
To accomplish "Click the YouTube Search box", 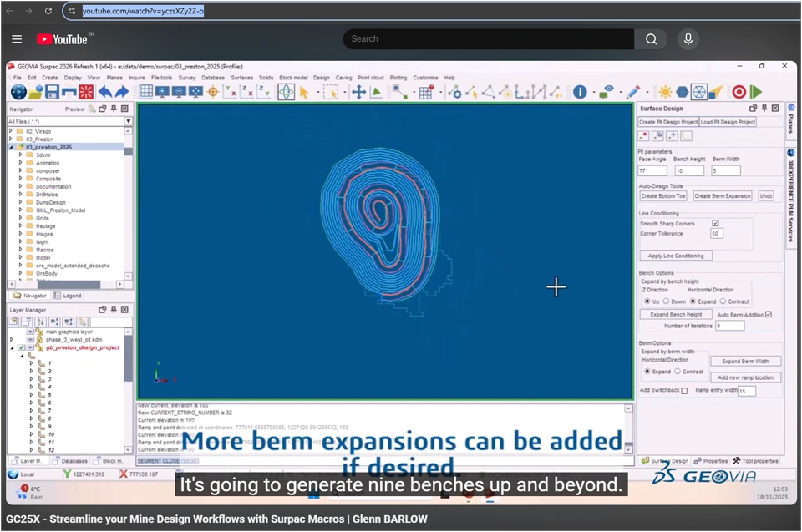I will [x=489, y=39].
